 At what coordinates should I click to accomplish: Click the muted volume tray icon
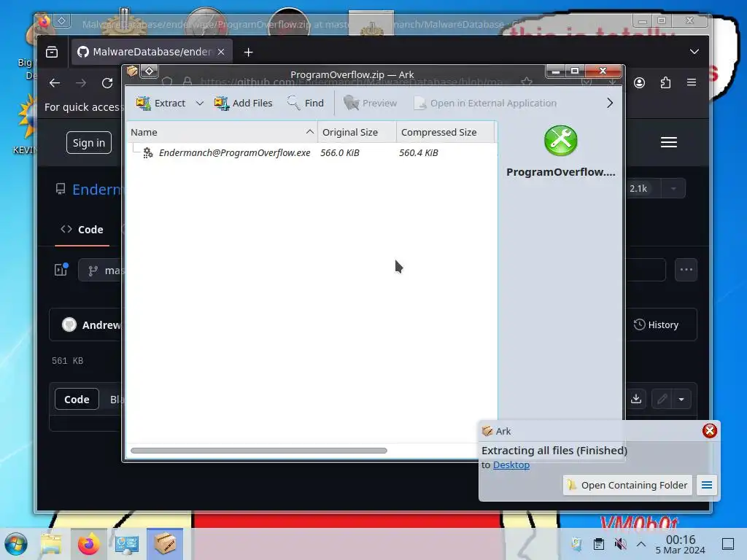coord(620,544)
